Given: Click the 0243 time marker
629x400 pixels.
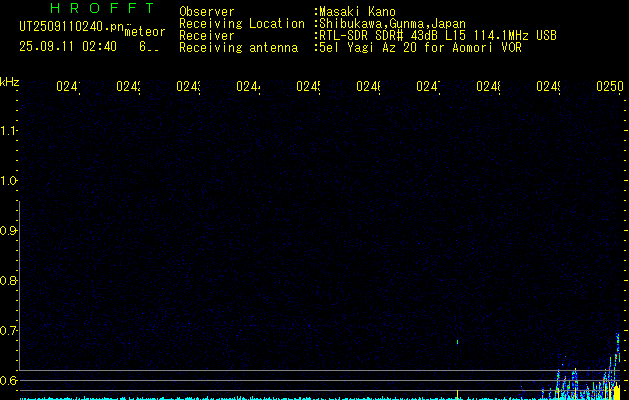Looking at the screenshot, I should tap(189, 86).
